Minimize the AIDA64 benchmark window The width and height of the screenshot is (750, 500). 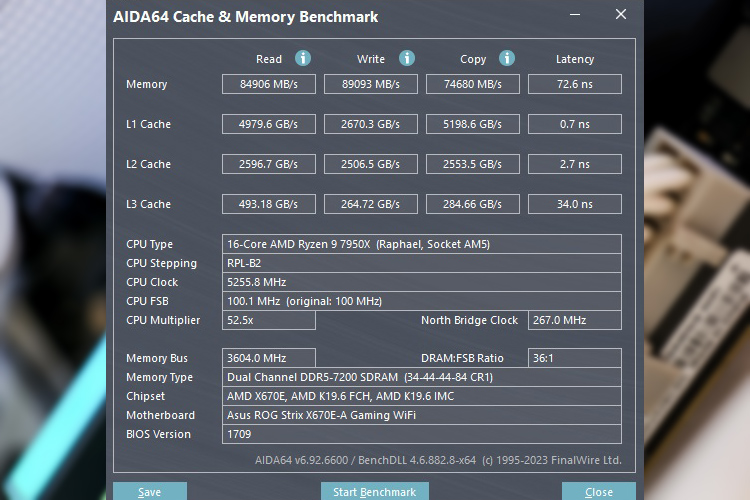(575, 15)
